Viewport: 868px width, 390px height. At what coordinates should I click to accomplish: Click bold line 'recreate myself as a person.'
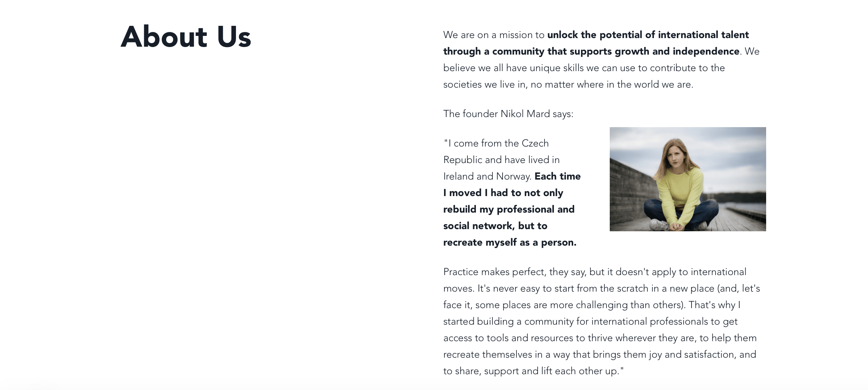[x=510, y=242]
